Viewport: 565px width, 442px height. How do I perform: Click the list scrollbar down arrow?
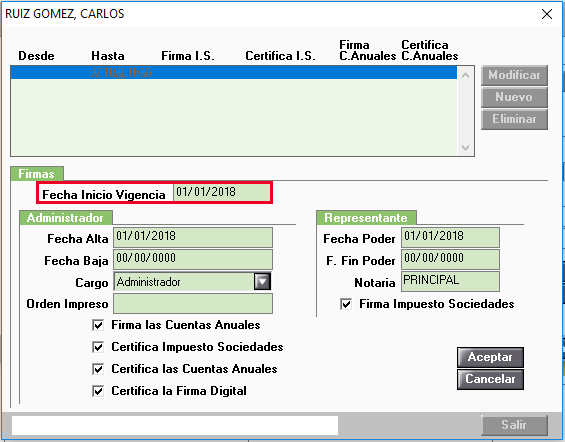pos(465,148)
